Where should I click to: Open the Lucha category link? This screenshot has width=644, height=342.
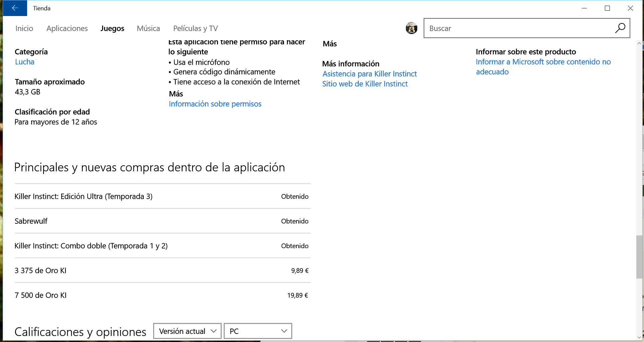click(25, 62)
